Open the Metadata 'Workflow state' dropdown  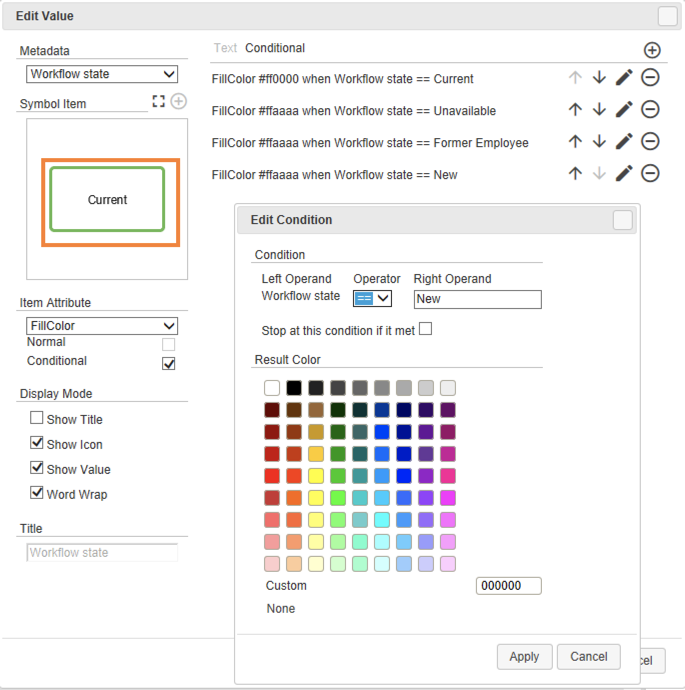tap(102, 74)
